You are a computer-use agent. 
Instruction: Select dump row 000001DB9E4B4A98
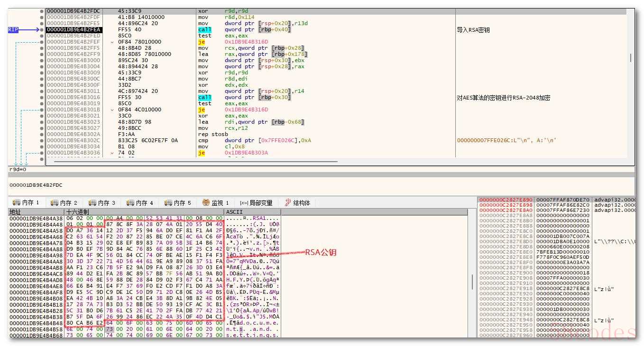pyautogui.click(x=145, y=255)
